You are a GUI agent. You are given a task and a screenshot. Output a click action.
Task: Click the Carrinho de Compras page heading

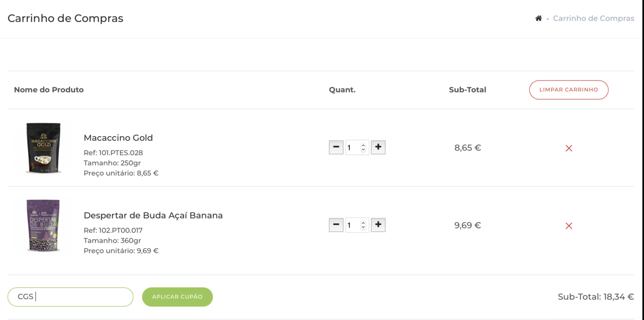[65, 19]
